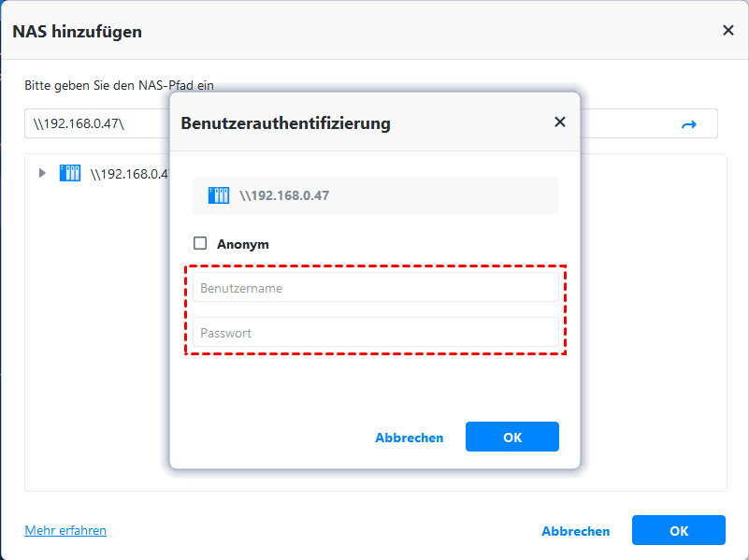Viewport: 749px width, 560px height.
Task: Click the blue connect arrow icon
Action: (x=689, y=123)
